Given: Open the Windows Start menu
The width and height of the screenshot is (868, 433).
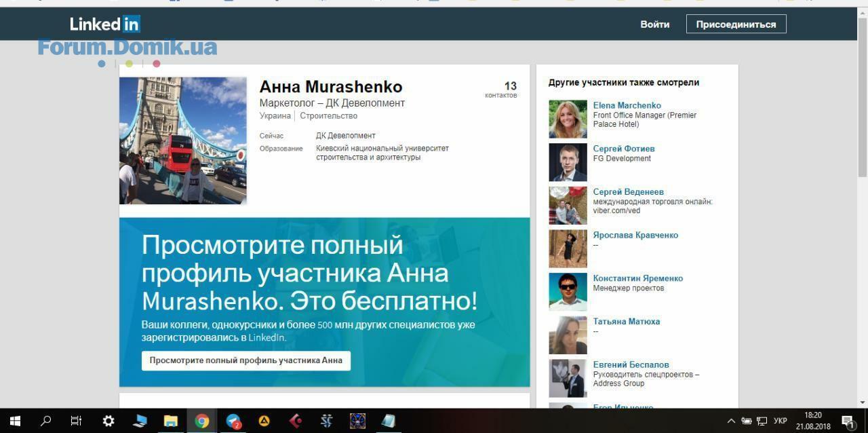Looking at the screenshot, I should click(x=15, y=421).
